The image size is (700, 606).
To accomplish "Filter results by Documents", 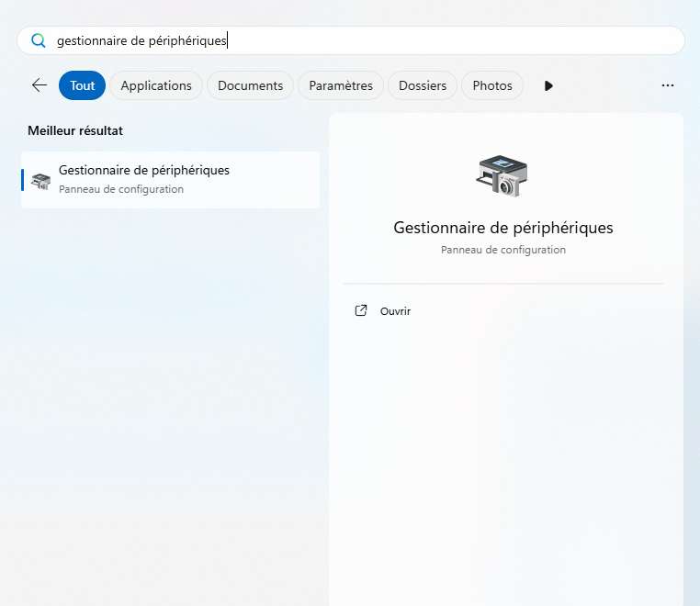I will [x=250, y=85].
